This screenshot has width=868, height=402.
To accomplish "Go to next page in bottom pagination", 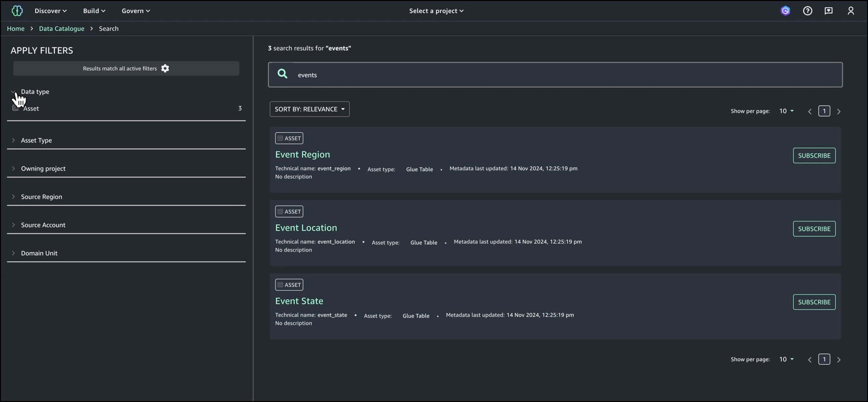I will (839, 360).
